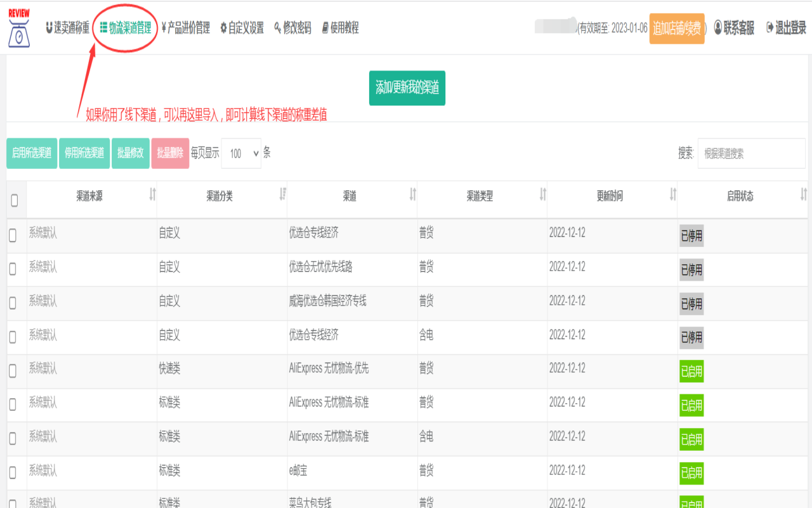Image resolution: width=812 pixels, height=508 pixels.
Task: Focus the 根据渠道搜索 search field
Action: pos(752,153)
